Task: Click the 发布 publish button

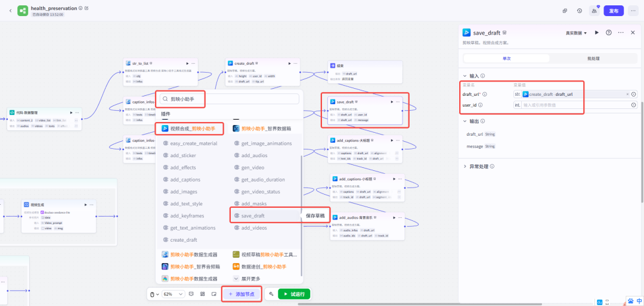Action: 614,11
